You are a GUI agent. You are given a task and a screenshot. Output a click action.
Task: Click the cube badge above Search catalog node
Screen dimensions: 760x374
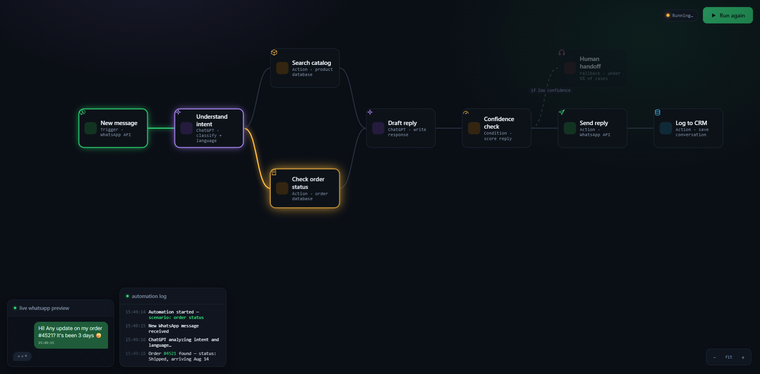click(x=274, y=52)
